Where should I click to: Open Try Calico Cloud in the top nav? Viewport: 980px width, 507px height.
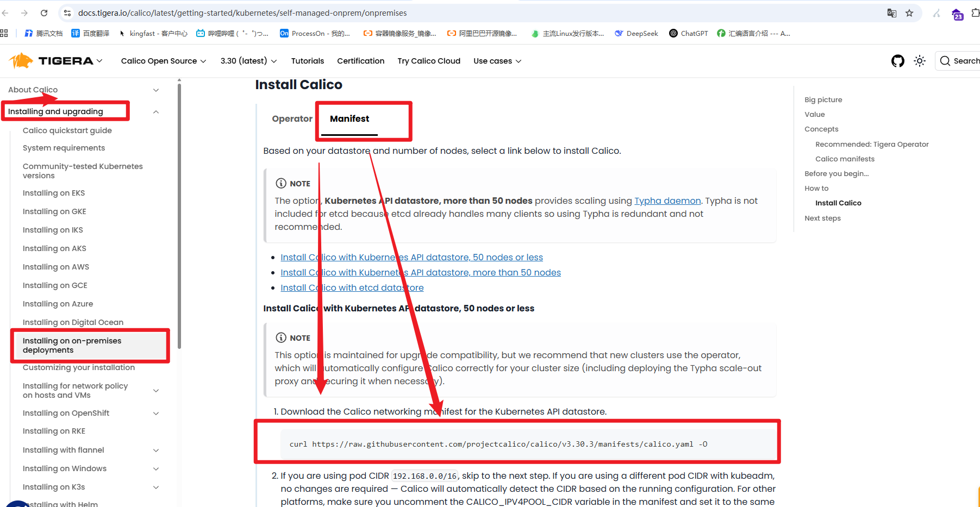[429, 61]
